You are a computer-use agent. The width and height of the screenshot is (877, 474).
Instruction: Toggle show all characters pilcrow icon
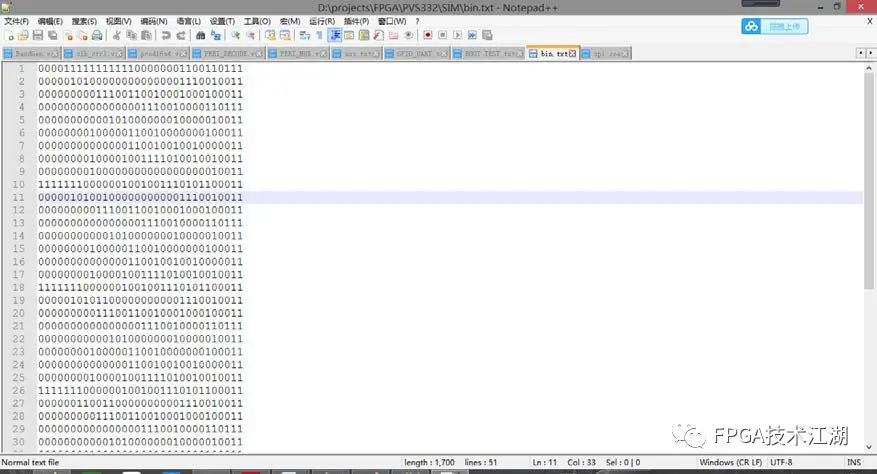319,35
